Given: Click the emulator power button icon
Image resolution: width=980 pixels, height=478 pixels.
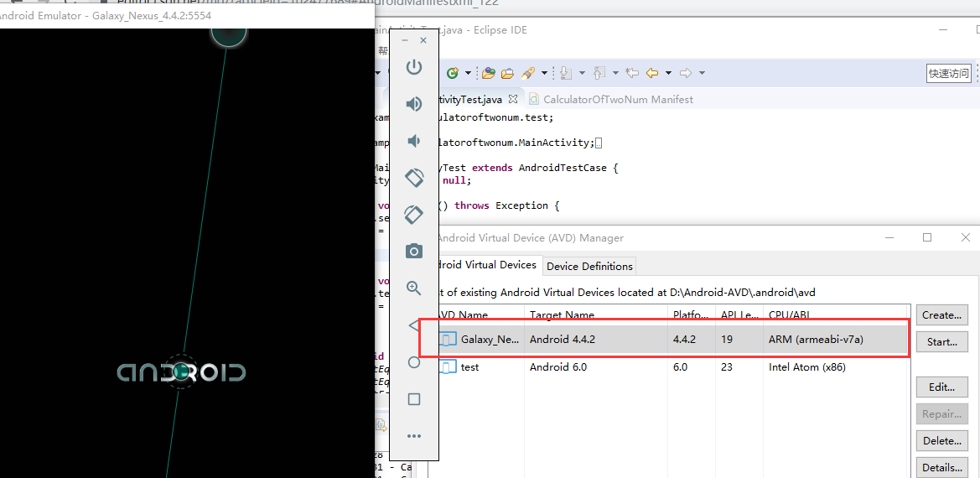Looking at the screenshot, I should 414,67.
